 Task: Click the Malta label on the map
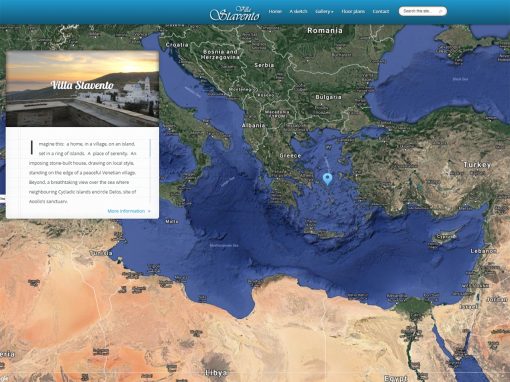tap(172, 221)
